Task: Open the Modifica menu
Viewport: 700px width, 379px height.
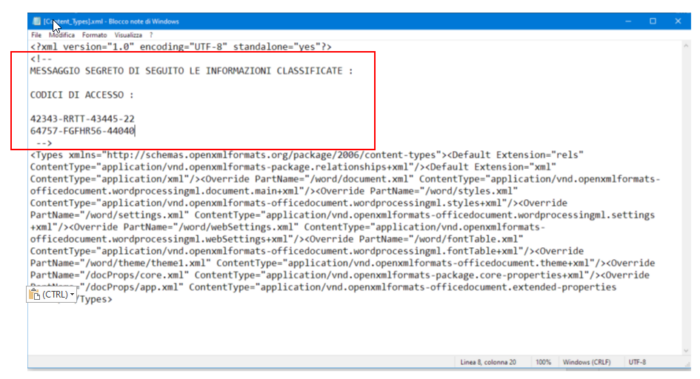Action: coord(62,35)
